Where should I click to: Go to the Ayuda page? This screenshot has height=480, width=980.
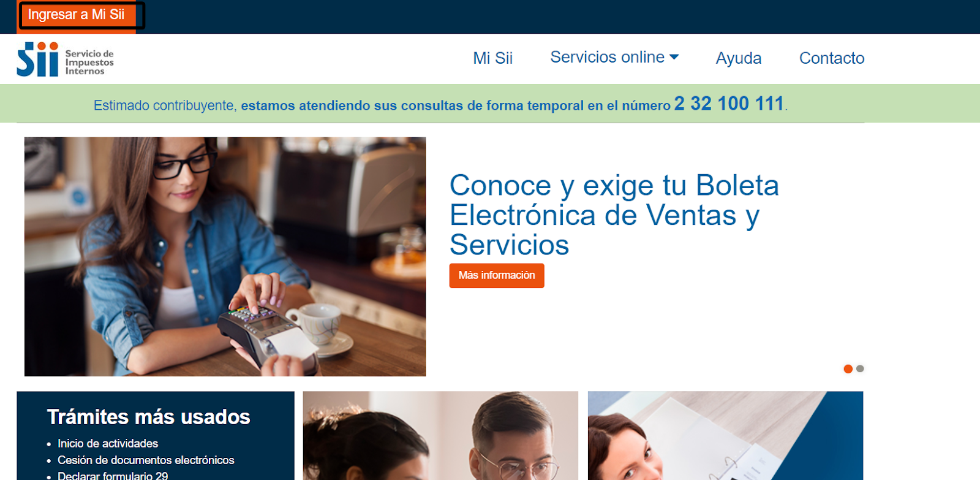(739, 58)
